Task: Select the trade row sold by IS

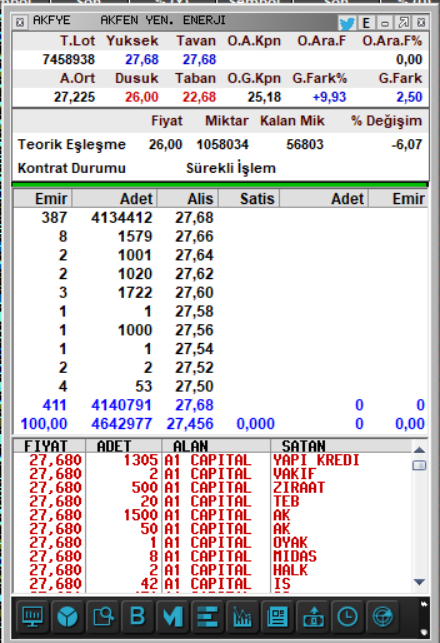Action: [x=212, y=584]
